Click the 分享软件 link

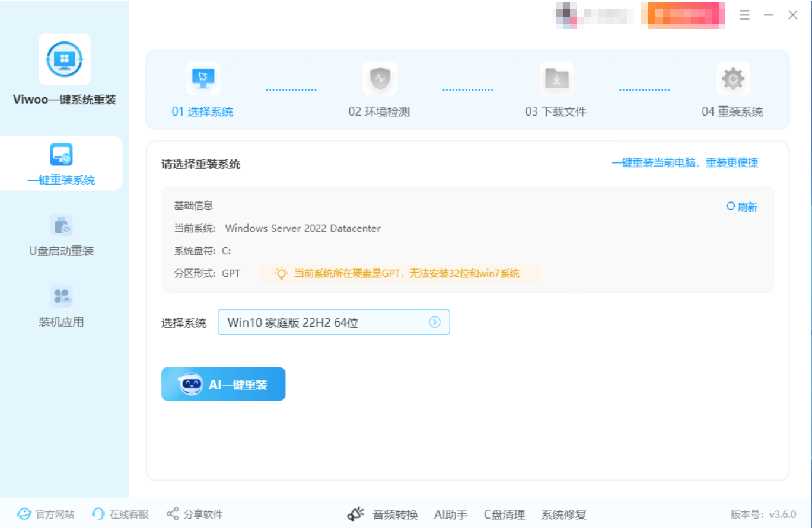[x=203, y=514]
